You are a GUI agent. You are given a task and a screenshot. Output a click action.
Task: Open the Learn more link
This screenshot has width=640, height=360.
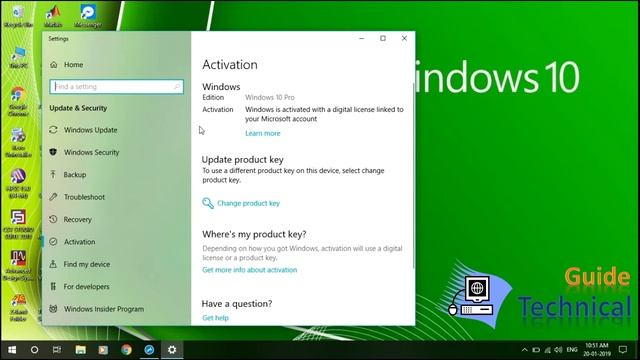263,133
